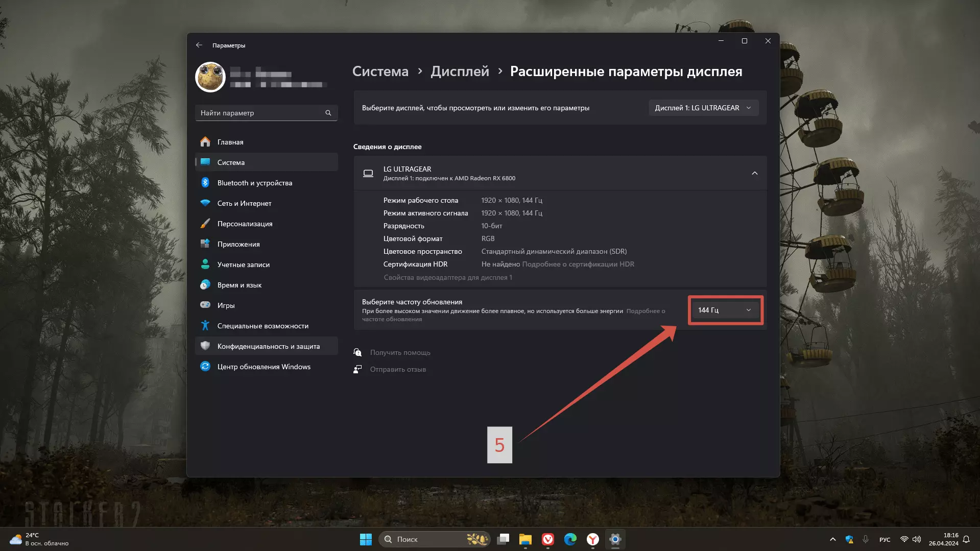The width and height of the screenshot is (980, 551).
Task: Open the '144 Гц' refresh rate dropdown
Action: pos(725,310)
